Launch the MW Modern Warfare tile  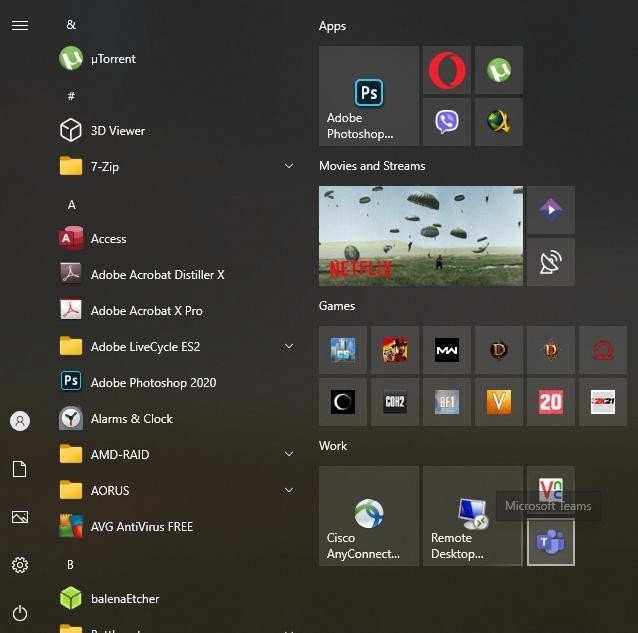point(447,350)
